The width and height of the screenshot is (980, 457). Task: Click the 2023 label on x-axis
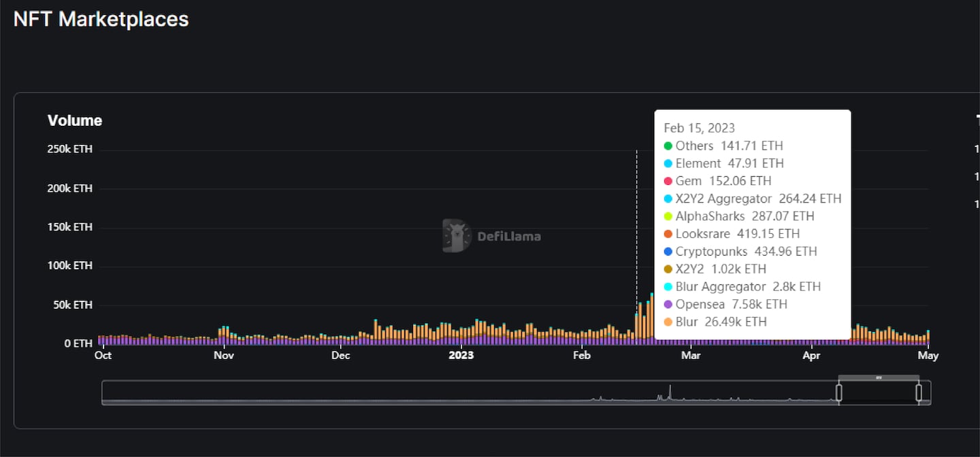[x=461, y=356]
